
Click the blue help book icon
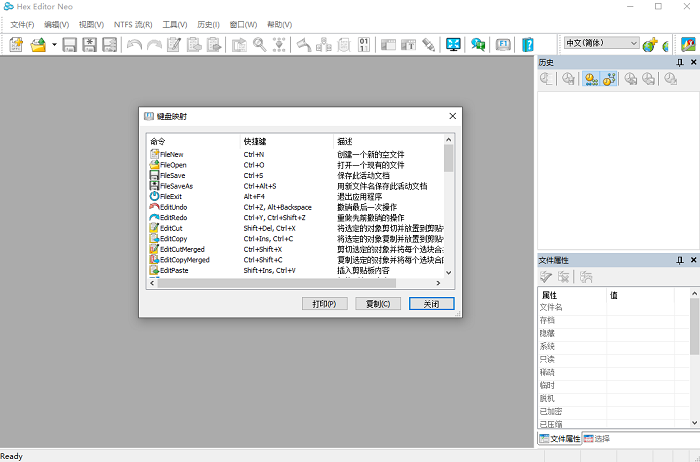(528, 44)
